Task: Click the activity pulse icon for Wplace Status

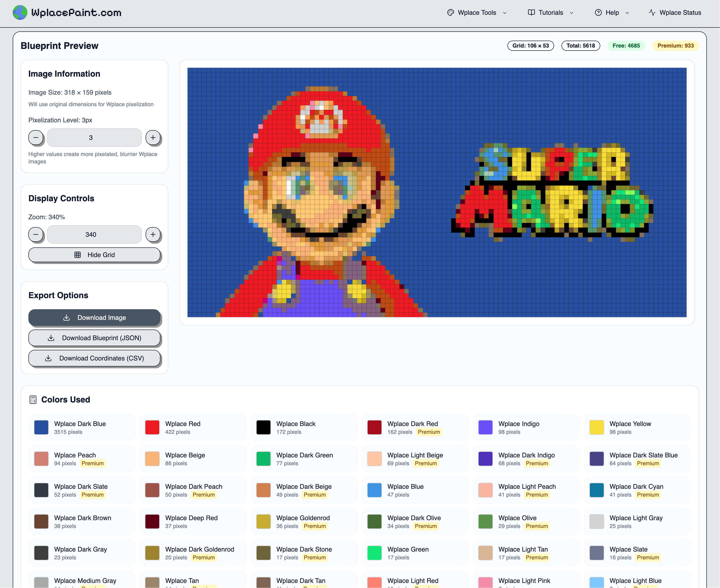Action: pos(652,12)
